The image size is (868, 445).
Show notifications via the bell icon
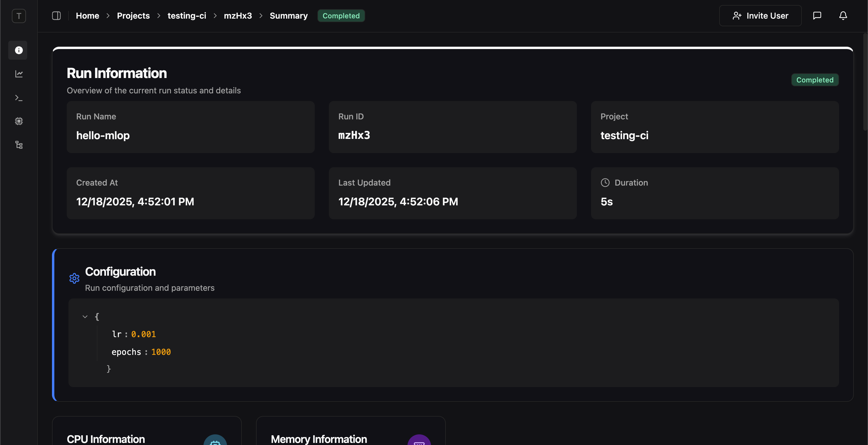843,15
